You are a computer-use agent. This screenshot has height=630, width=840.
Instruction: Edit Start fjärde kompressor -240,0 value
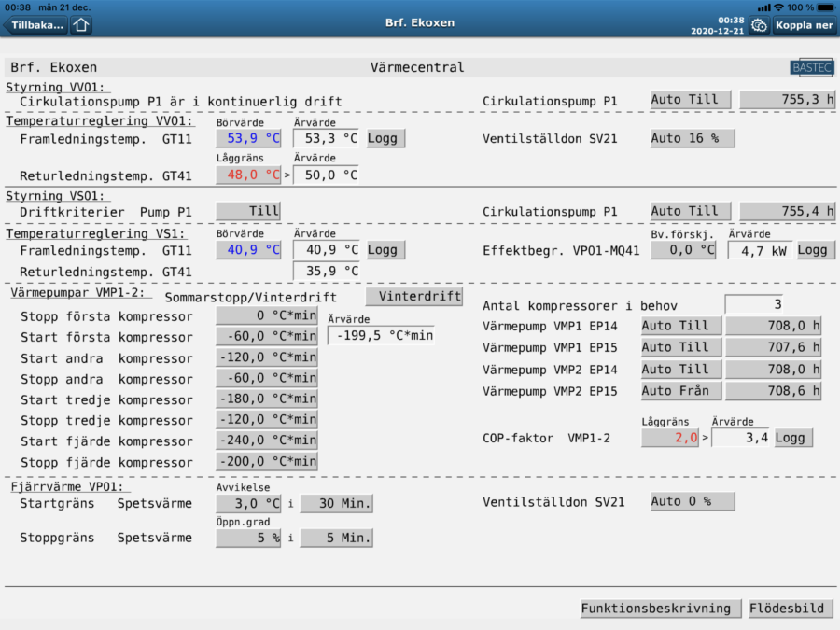pos(267,440)
